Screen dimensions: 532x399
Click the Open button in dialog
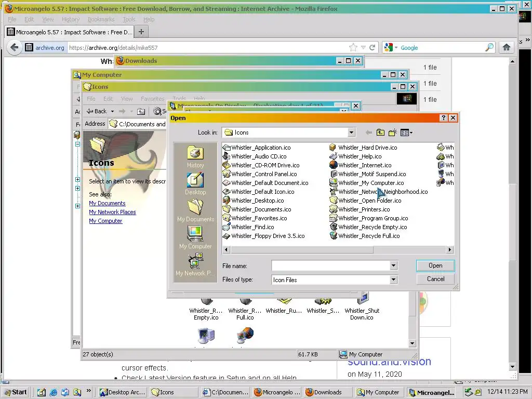(435, 265)
